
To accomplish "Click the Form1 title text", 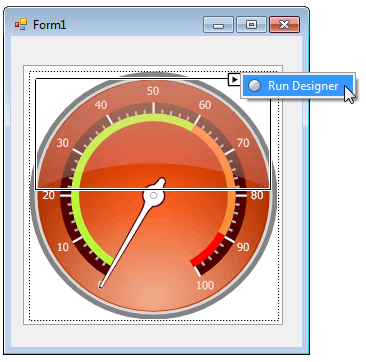I will click(49, 25).
